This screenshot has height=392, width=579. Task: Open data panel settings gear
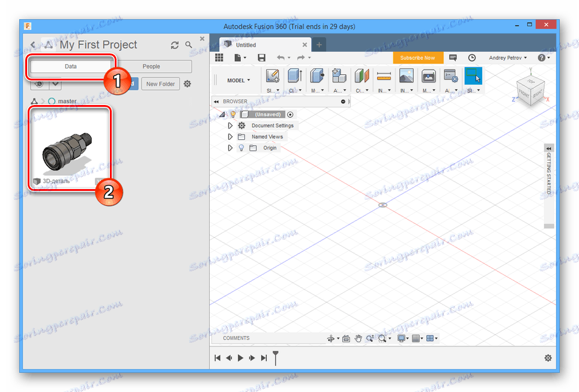click(187, 84)
